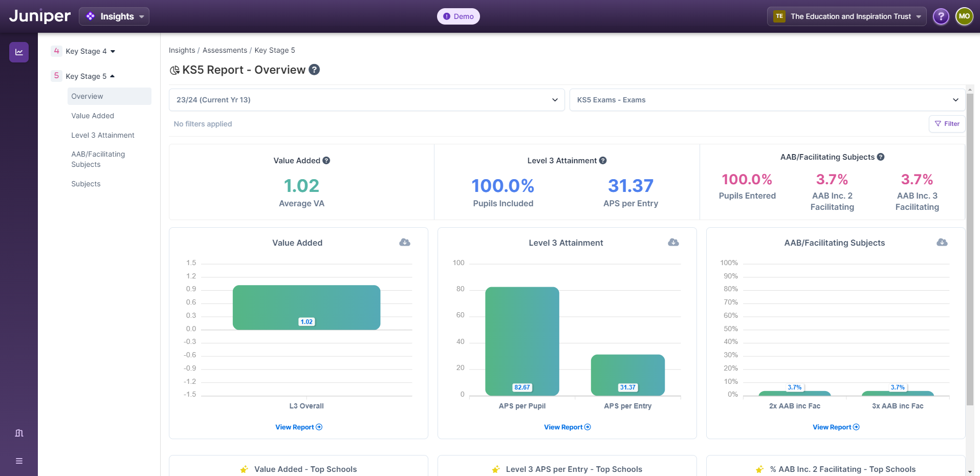Click the APS per Pupil bar
Viewport: 980px width, 476px height.
[522, 341]
